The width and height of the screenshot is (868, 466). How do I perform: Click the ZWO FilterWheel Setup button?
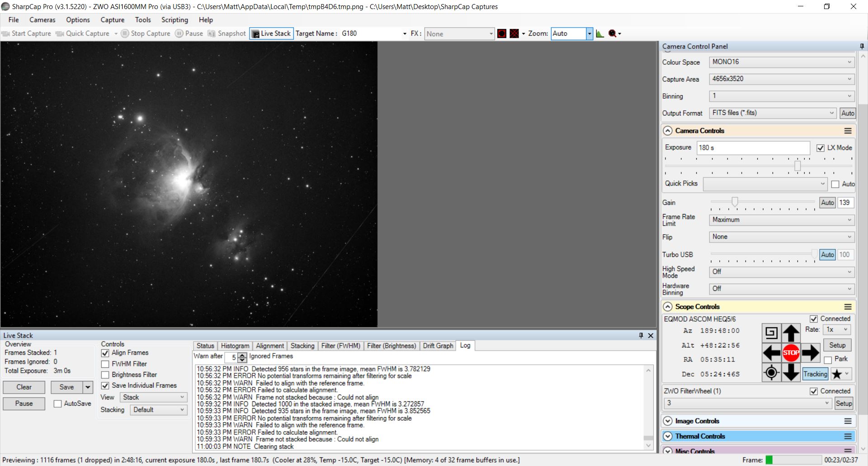point(844,404)
